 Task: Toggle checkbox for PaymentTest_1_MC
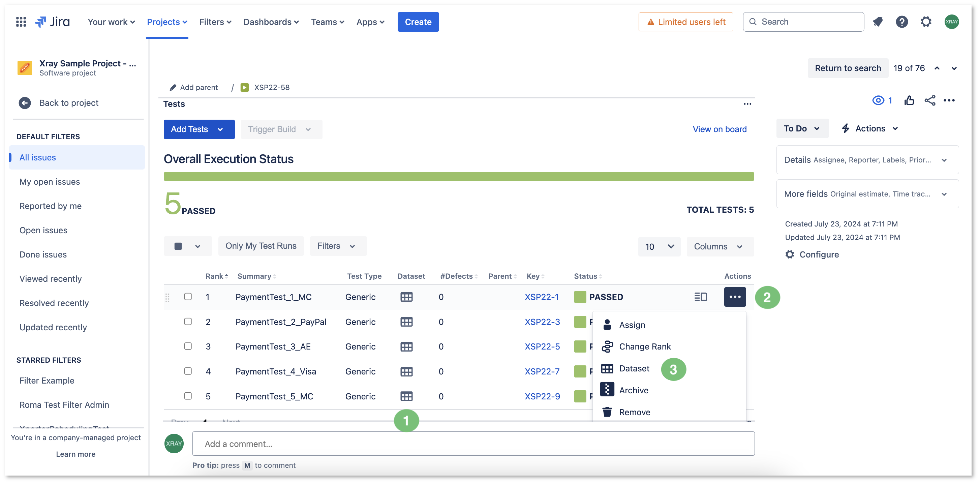point(188,296)
